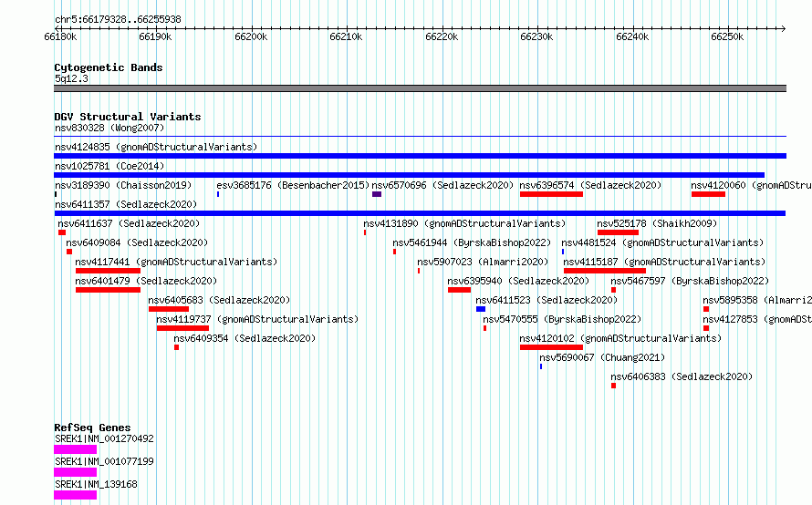The image size is (812, 505).
Task: Click nsv5461944 (ByrskaBishop2022) label
Action: click(x=472, y=242)
